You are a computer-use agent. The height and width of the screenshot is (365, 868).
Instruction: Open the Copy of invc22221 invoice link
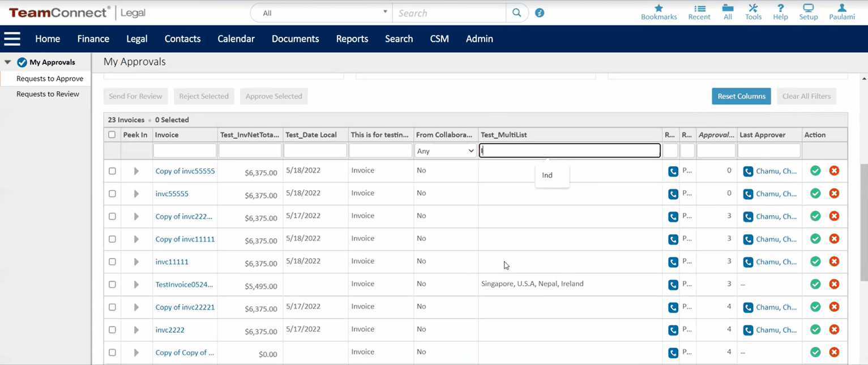click(x=185, y=307)
